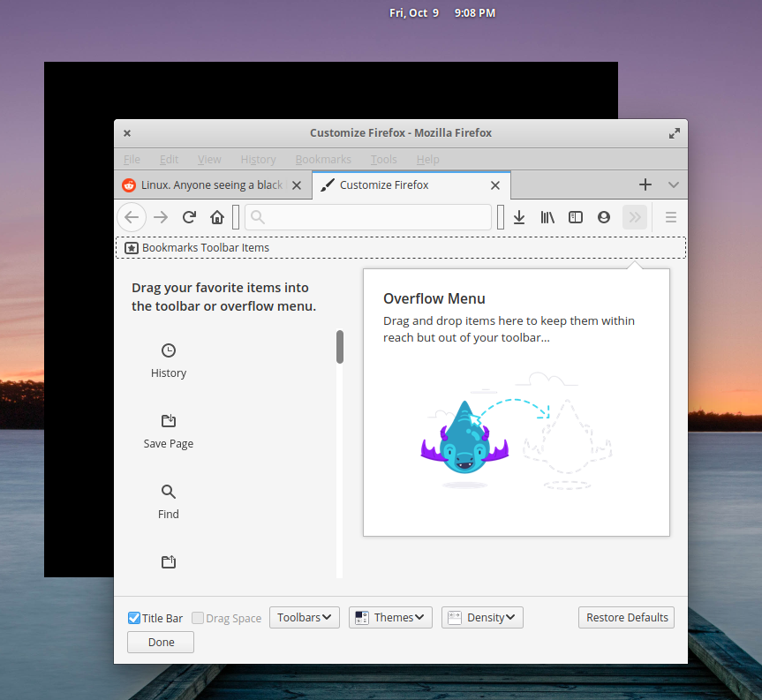Click the flexible space right of URL bar
This screenshot has height=700, width=762.
(501, 217)
